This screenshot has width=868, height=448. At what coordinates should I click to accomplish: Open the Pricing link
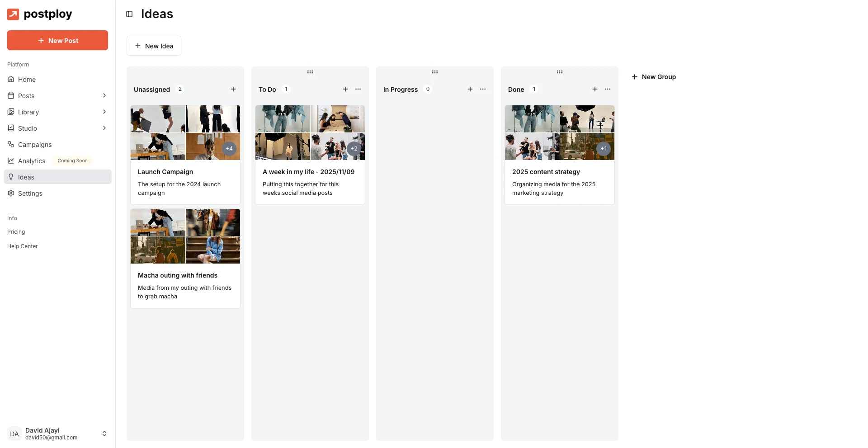16,232
